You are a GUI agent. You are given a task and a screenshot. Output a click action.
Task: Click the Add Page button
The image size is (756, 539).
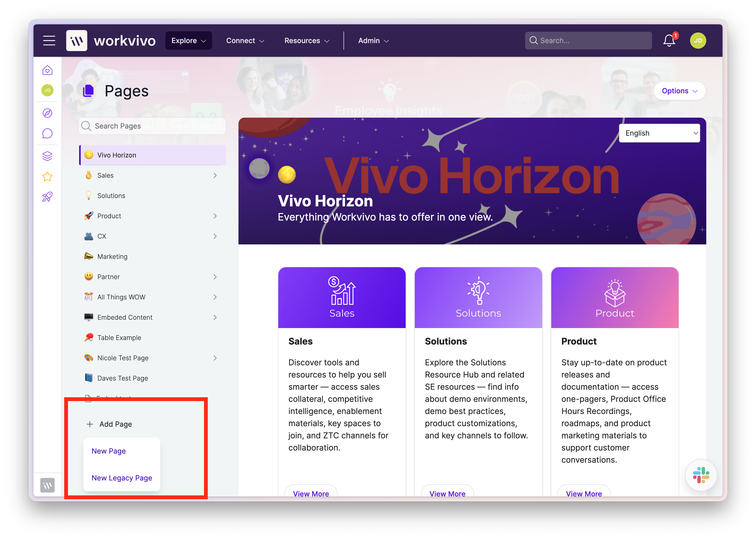click(x=109, y=424)
